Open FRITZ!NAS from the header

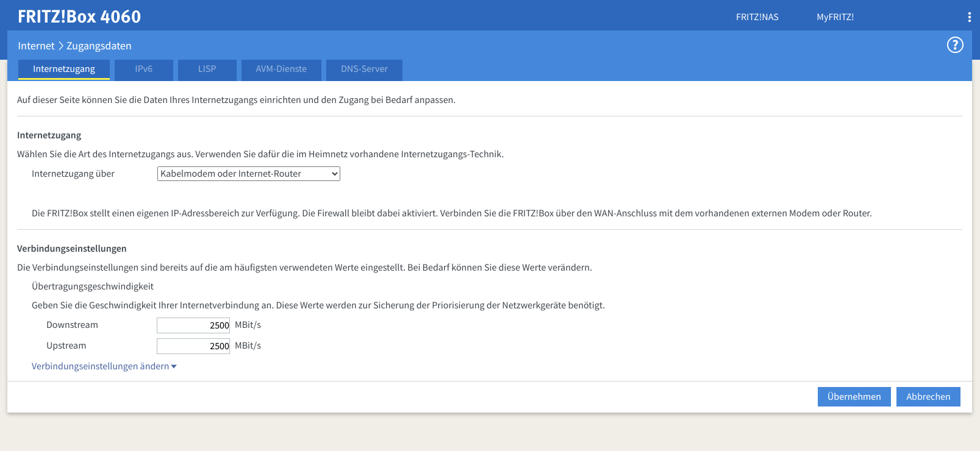point(757,17)
